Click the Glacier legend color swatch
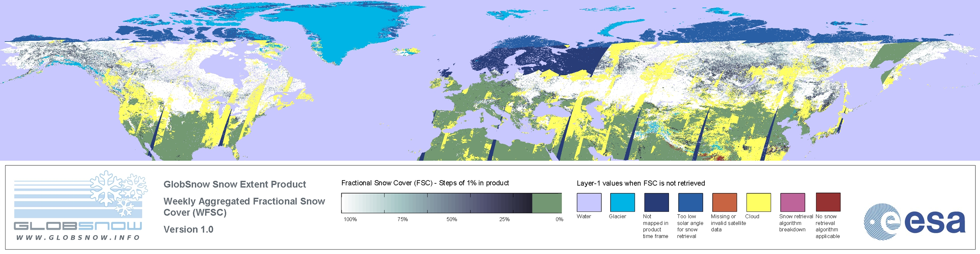This screenshot has height=254, width=980. pyautogui.click(x=622, y=202)
